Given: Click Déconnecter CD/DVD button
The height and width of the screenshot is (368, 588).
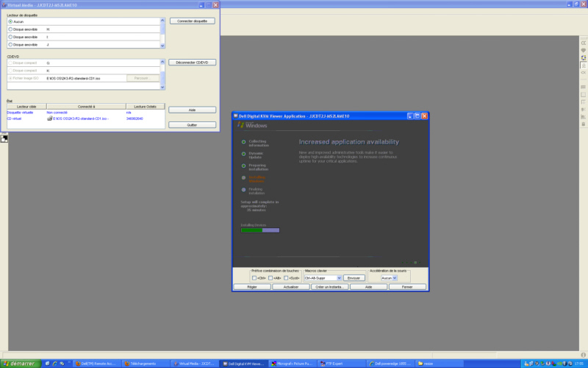Looking at the screenshot, I should tap(192, 63).
